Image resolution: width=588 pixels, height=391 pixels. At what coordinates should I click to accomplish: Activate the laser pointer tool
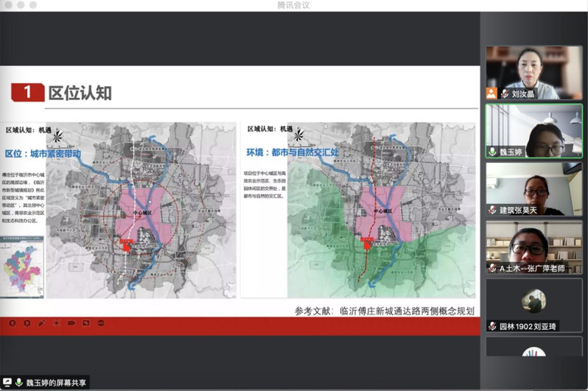click(x=56, y=323)
